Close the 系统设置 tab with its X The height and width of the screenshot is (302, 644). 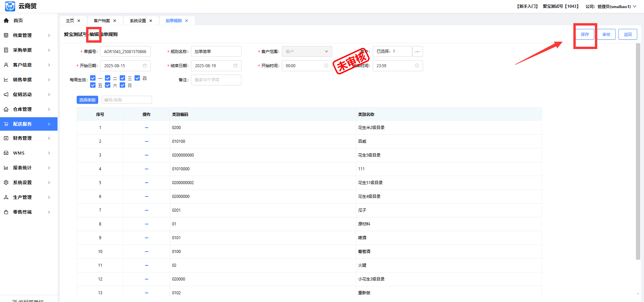[151, 21]
